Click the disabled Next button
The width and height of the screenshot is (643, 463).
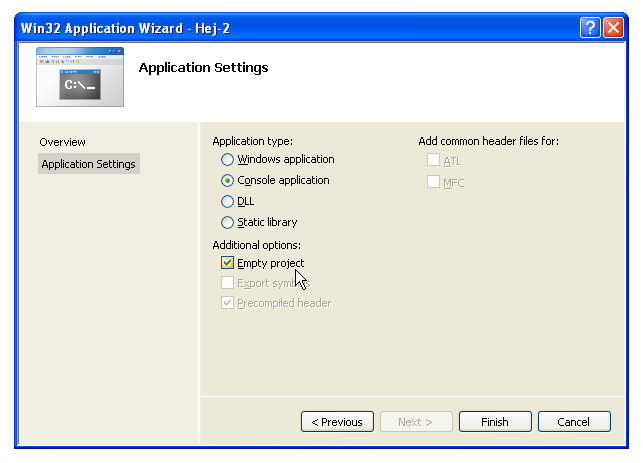click(416, 422)
